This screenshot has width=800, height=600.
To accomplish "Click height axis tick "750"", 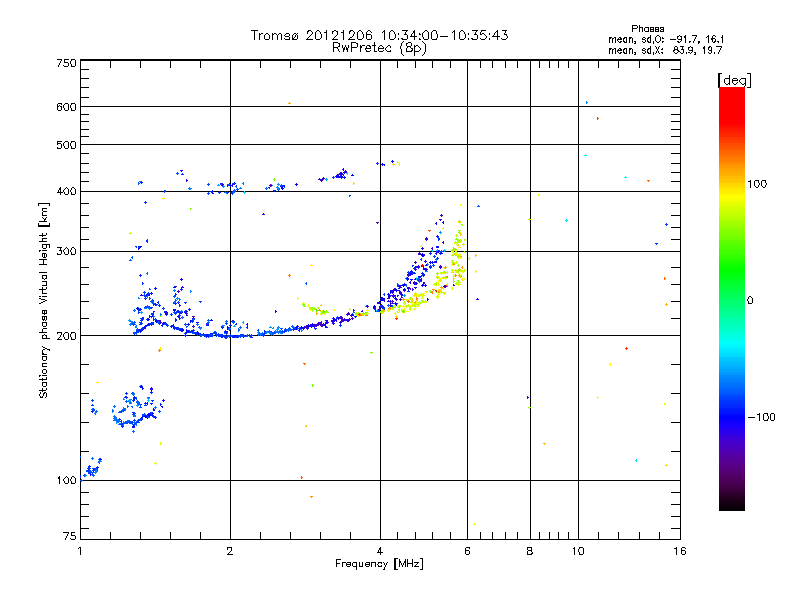I will click(67, 63).
